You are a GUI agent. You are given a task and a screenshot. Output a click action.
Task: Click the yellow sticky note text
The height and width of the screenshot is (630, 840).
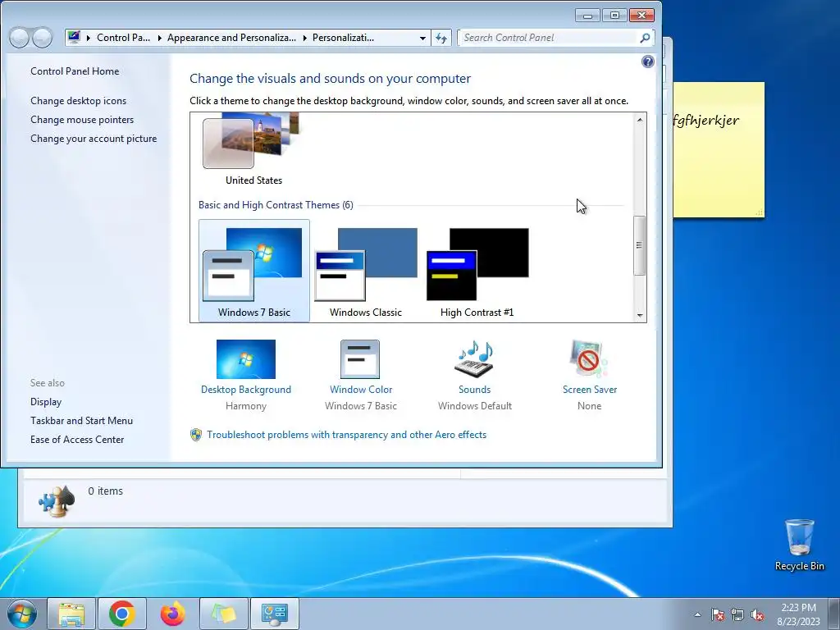pos(706,120)
